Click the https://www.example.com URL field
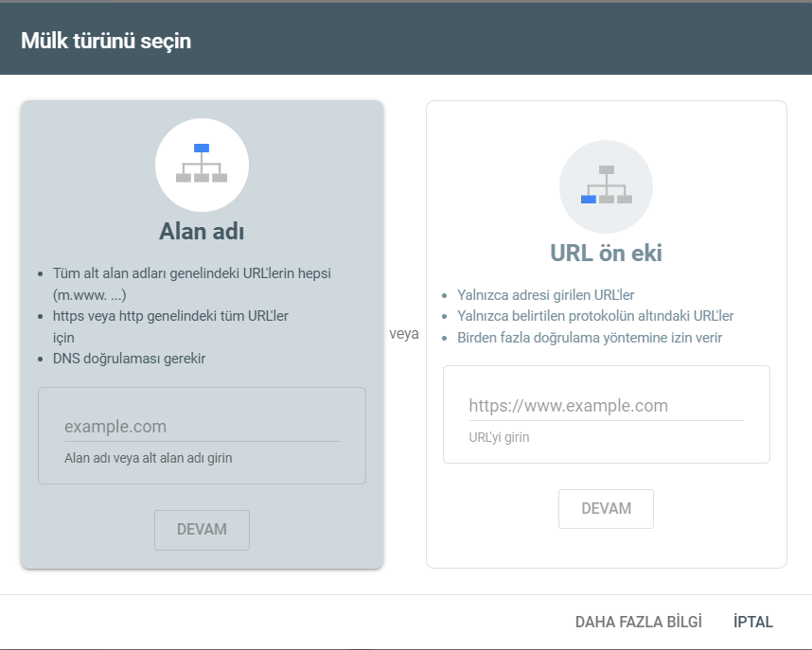Viewport: 812px width, 650px height. tap(606, 405)
